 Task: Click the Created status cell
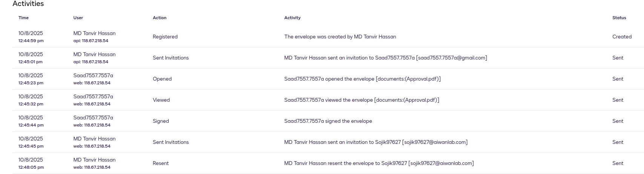click(x=622, y=37)
